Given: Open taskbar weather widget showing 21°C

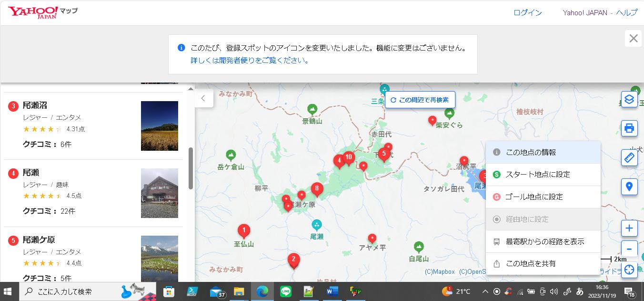Looking at the screenshot, I should pos(456,291).
